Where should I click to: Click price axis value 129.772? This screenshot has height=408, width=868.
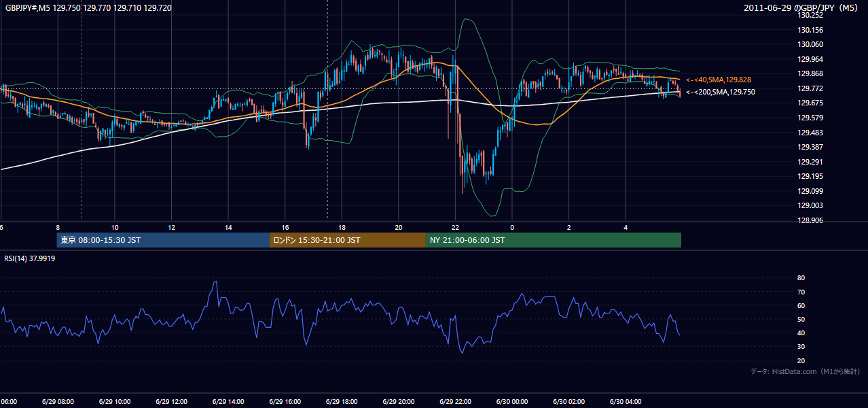811,88
